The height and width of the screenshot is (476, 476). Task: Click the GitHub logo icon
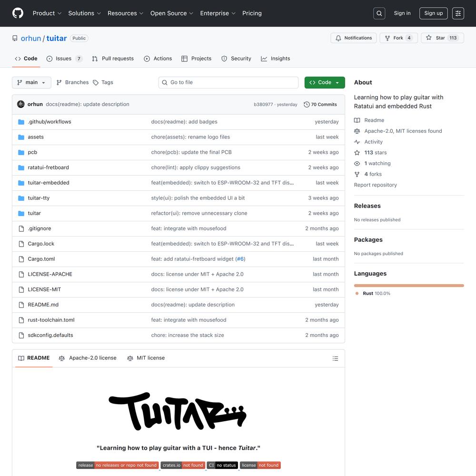(18, 13)
